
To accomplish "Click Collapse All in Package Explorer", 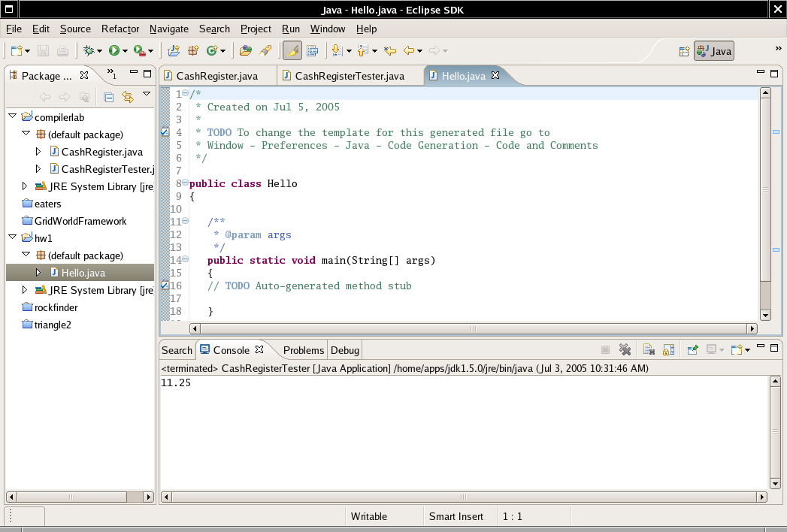I will tap(109, 97).
